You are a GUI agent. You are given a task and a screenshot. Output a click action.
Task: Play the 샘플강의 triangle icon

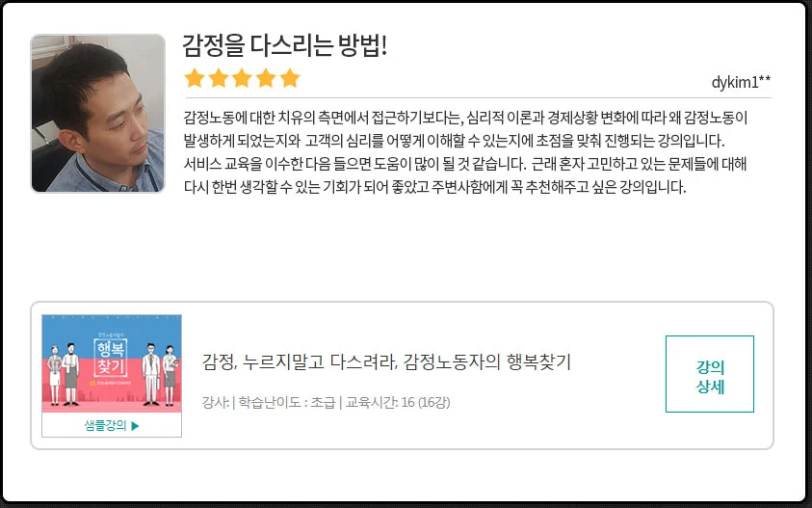(x=135, y=426)
